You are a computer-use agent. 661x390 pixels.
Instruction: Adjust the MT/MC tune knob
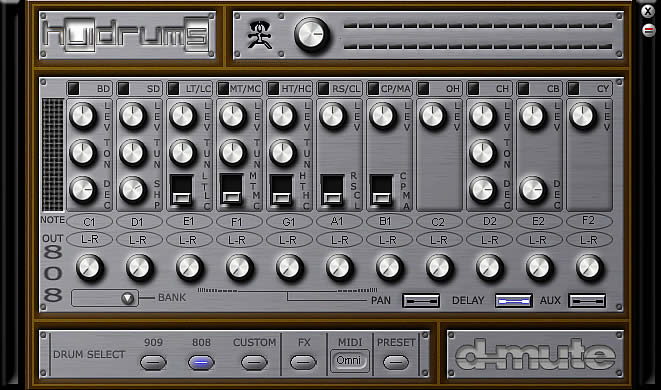[233, 153]
